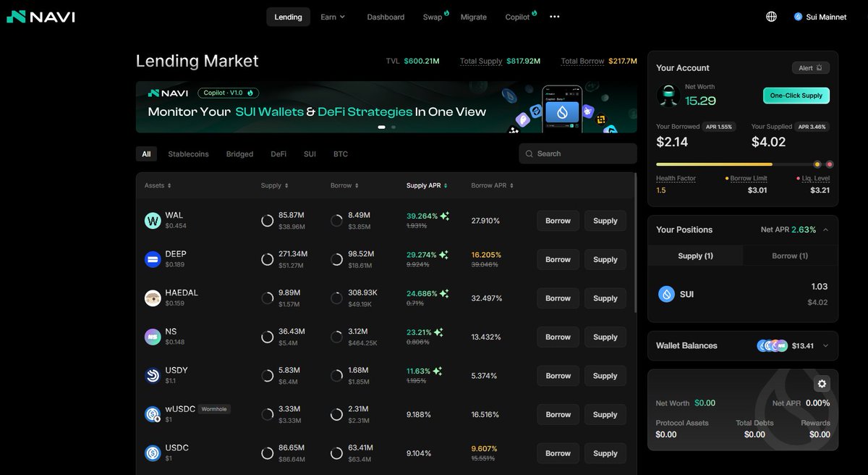Click the sparkle icon beside HAEDAL supply APR
The height and width of the screenshot is (475, 868).
click(x=444, y=293)
